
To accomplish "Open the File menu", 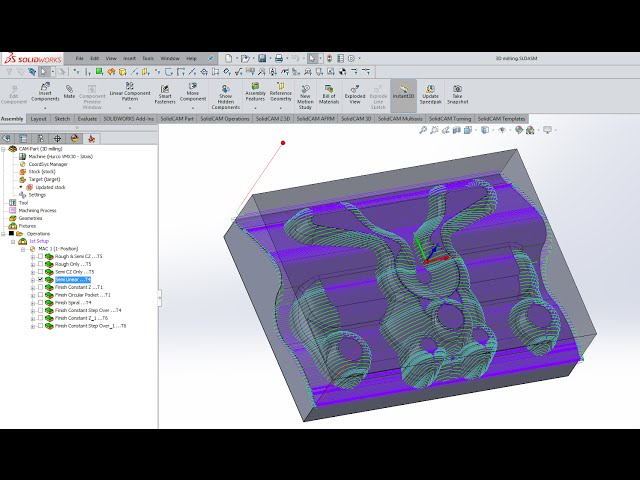I will pos(80,58).
